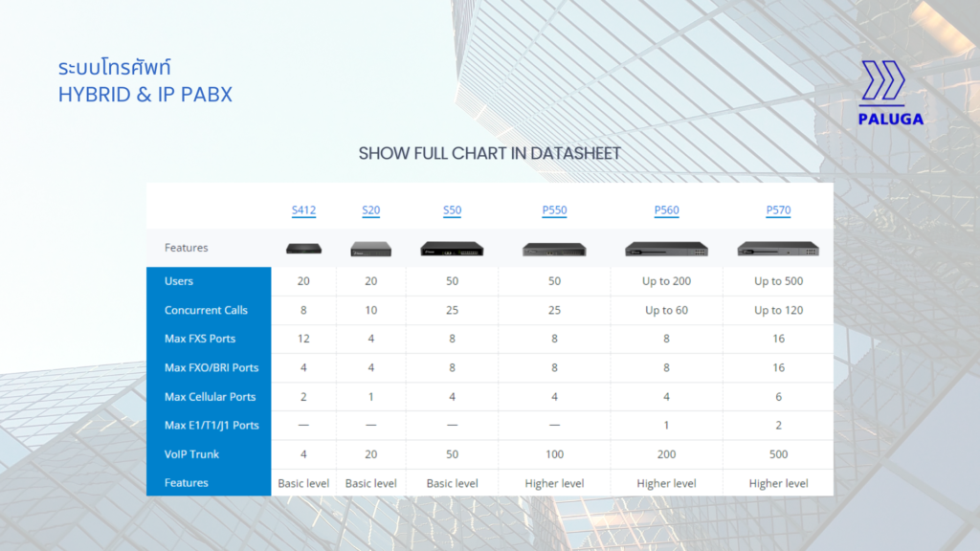Click the S412 device image
The width and height of the screenshot is (980, 551).
pos(303,249)
